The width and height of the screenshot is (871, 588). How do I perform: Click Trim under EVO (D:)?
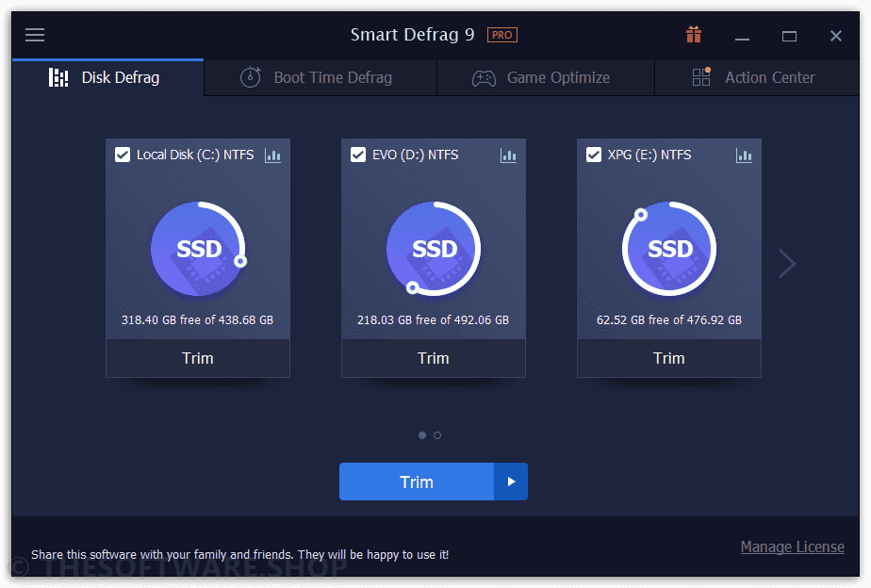pyautogui.click(x=434, y=358)
